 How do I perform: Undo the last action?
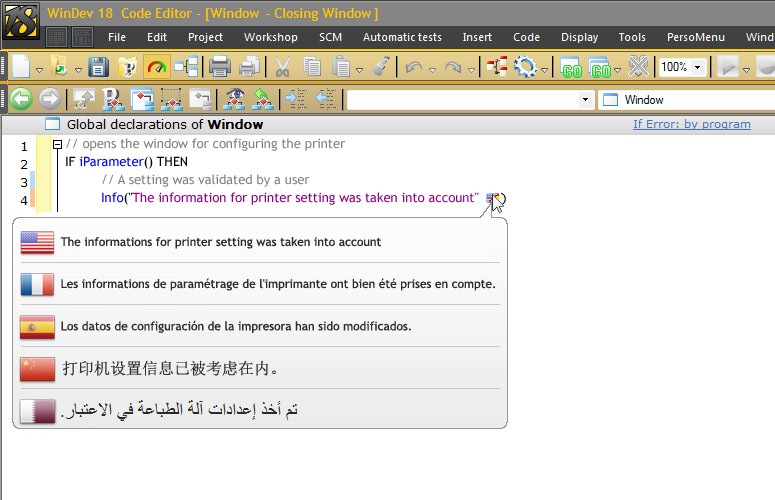point(414,67)
